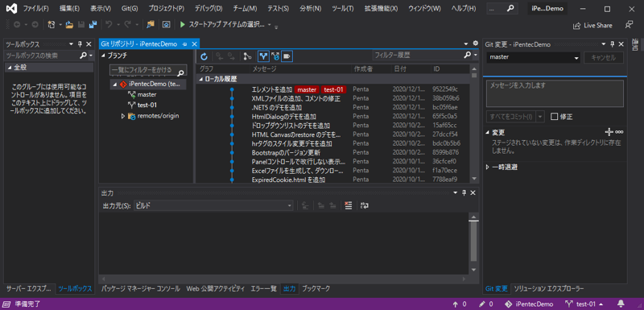Click the branch list filter search icon

tap(180, 73)
